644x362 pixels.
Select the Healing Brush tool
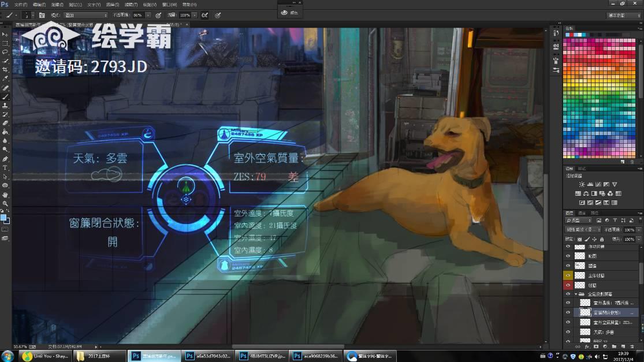pos(5,88)
